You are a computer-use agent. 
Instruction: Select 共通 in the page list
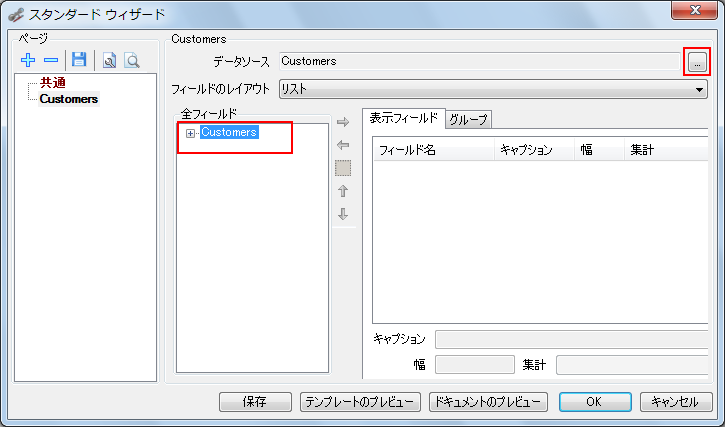coord(54,83)
